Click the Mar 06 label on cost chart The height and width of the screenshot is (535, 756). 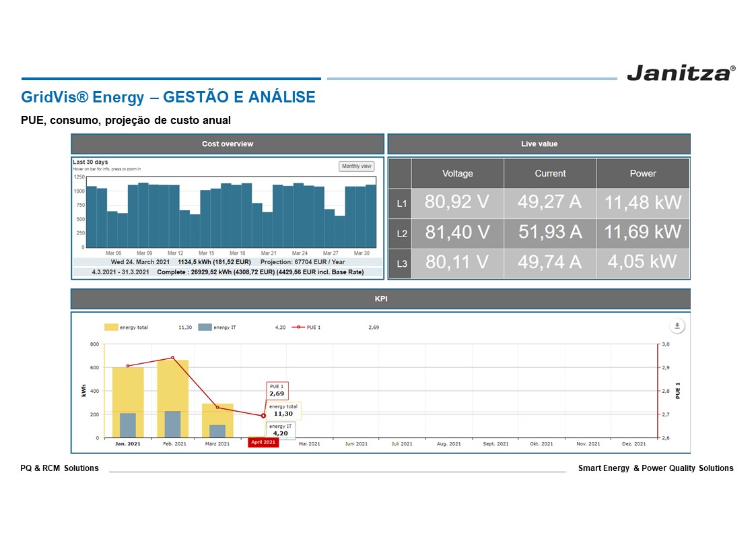[113, 253]
